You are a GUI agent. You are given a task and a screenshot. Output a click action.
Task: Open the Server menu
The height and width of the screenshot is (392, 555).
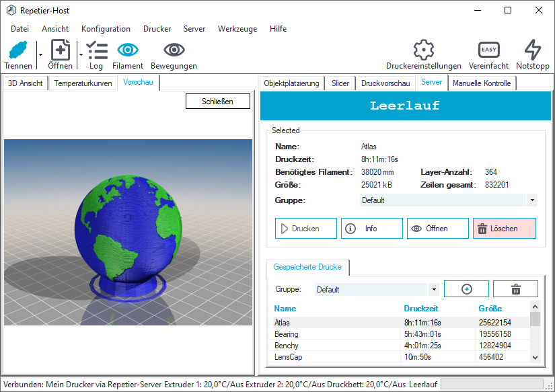(194, 29)
